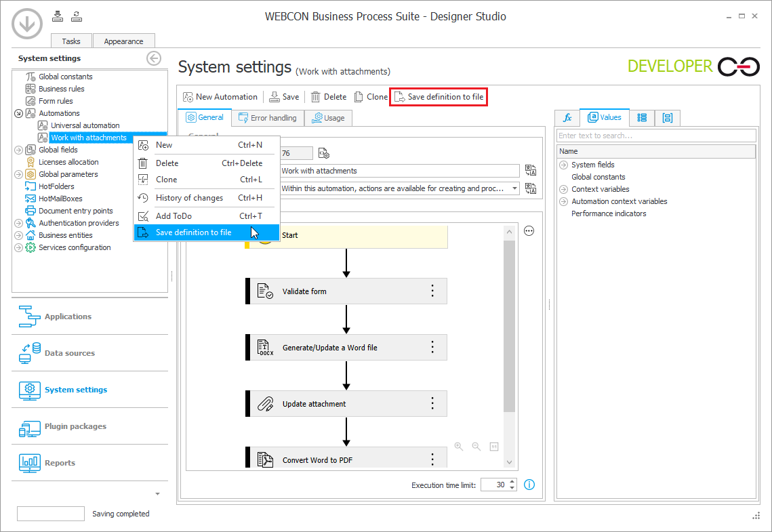Click the Update attachment paperclip icon
This screenshot has height=532, width=772.
[265, 403]
